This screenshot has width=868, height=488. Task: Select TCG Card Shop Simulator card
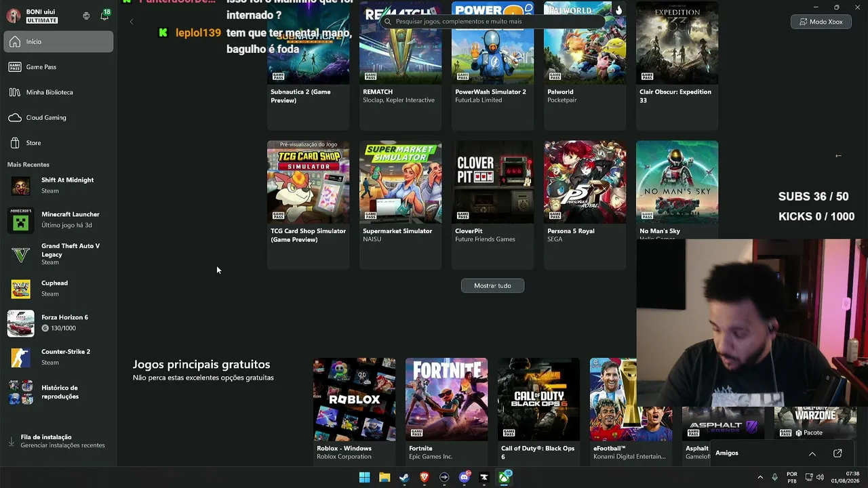click(x=308, y=205)
